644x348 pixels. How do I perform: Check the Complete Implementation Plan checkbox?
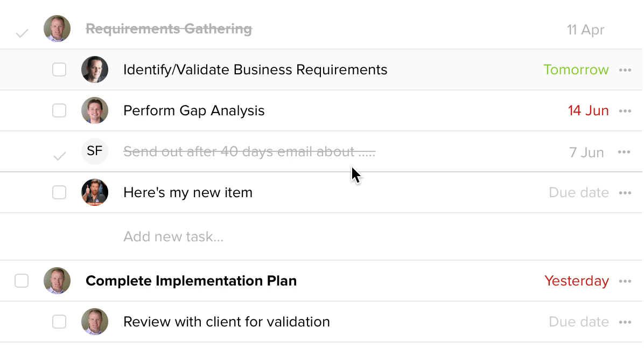pos(22,281)
